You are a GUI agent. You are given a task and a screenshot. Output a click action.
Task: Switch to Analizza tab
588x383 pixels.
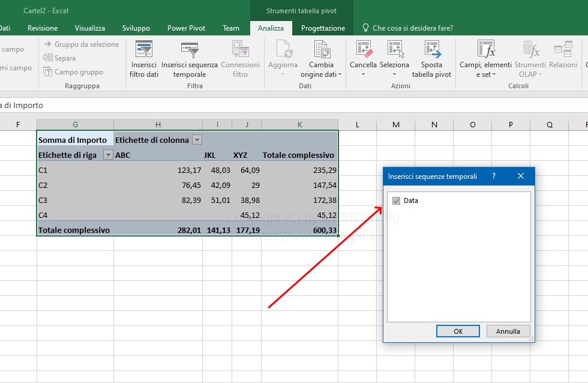271,28
